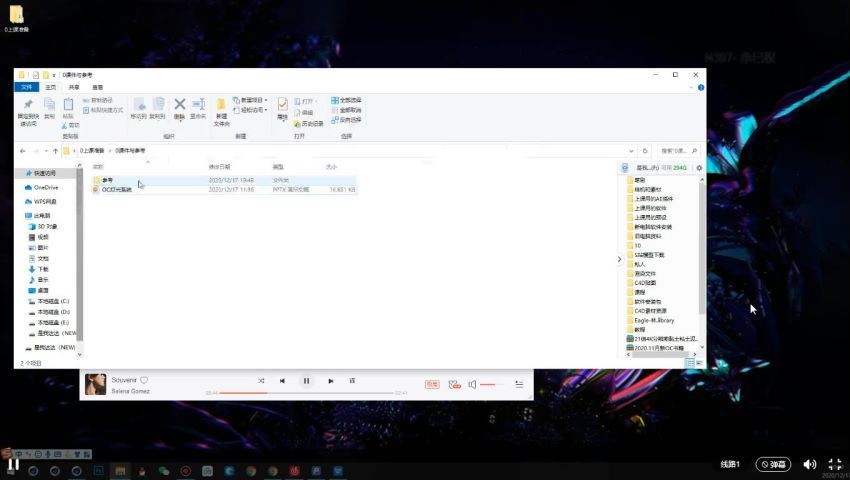
Task: Click Select all in ribbon
Action: point(346,100)
